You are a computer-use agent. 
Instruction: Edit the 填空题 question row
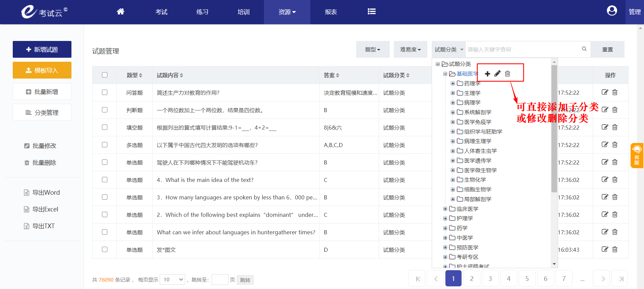pyautogui.click(x=605, y=127)
